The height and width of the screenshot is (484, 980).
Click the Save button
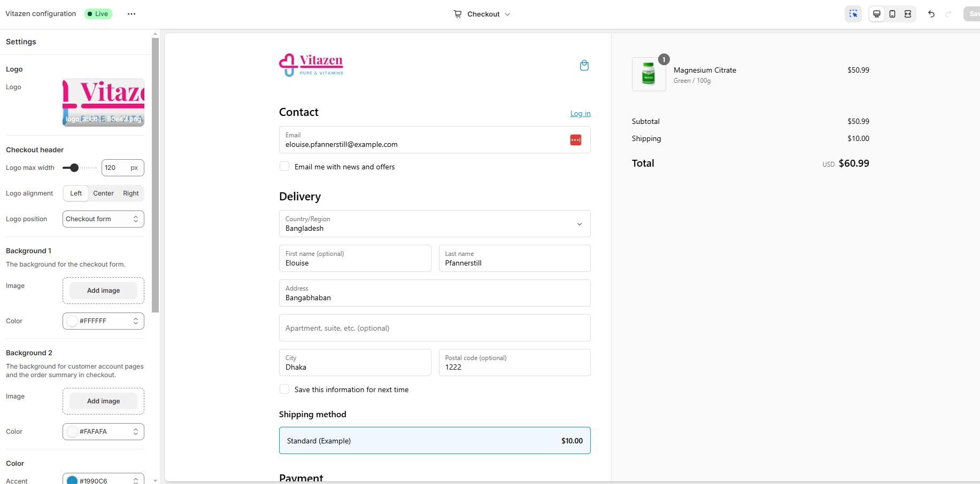(972, 14)
